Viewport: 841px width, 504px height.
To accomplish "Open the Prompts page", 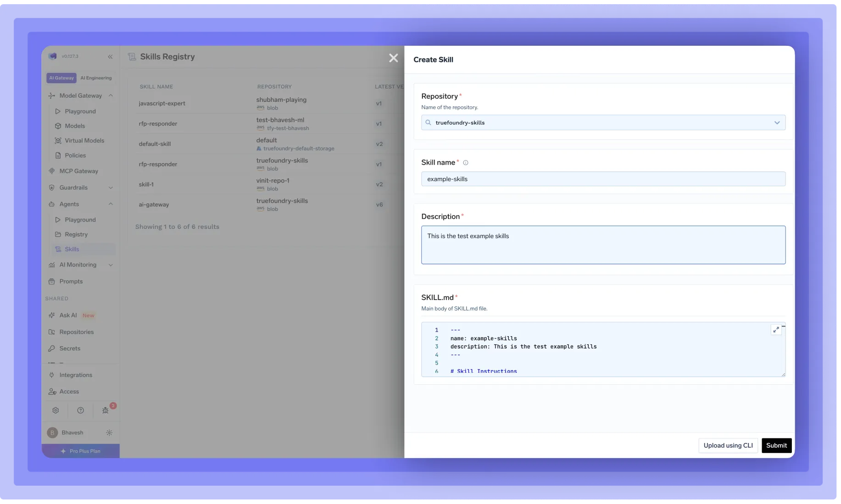I will coord(71,282).
